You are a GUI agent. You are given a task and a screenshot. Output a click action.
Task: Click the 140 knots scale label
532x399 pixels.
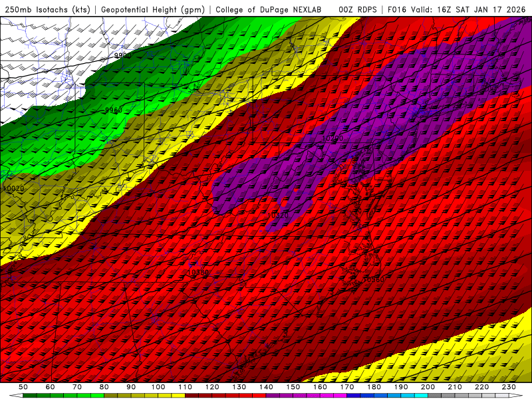point(266,387)
